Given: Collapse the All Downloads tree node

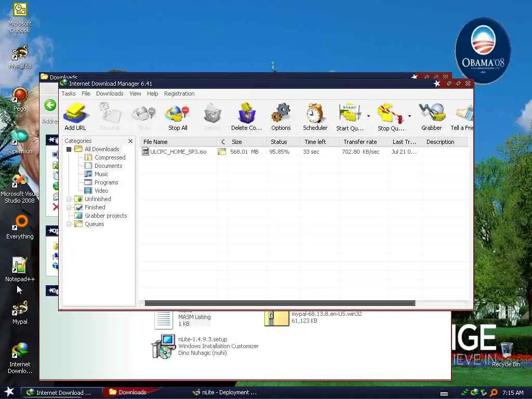Looking at the screenshot, I should [69, 149].
